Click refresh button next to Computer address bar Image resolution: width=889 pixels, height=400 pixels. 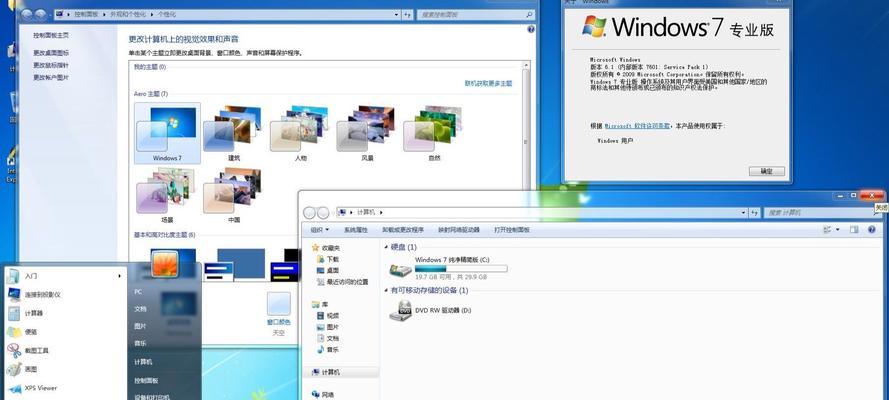coord(755,212)
